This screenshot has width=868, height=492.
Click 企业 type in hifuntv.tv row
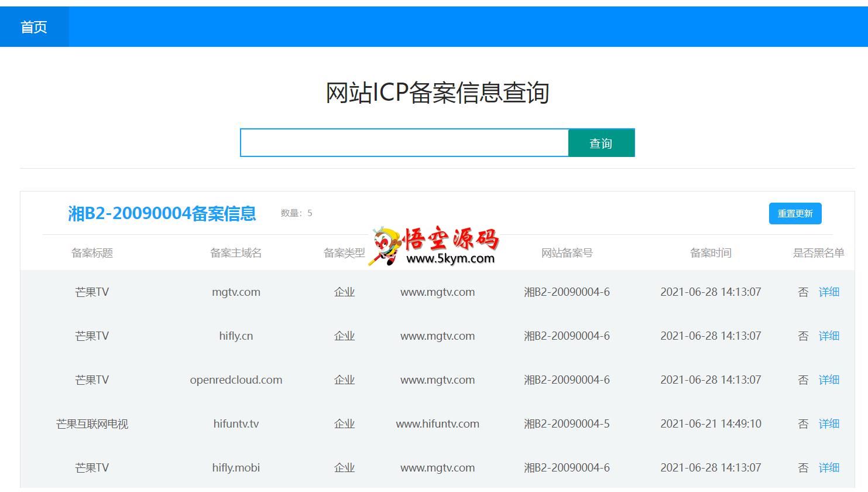(x=344, y=423)
